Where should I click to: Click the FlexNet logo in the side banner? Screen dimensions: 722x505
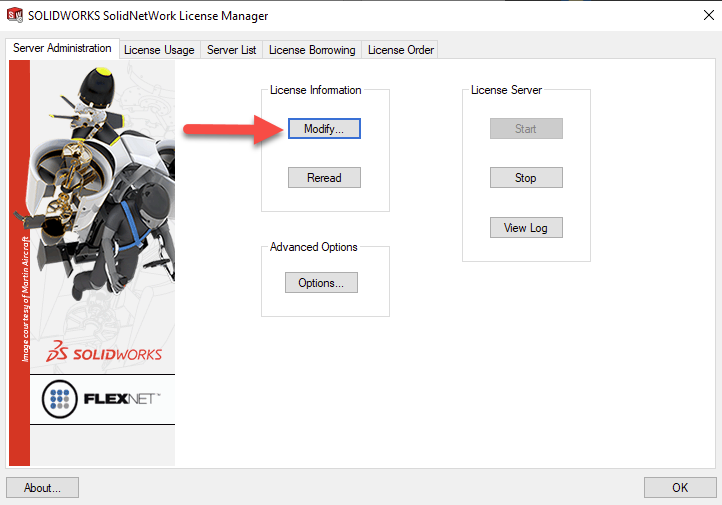102,399
